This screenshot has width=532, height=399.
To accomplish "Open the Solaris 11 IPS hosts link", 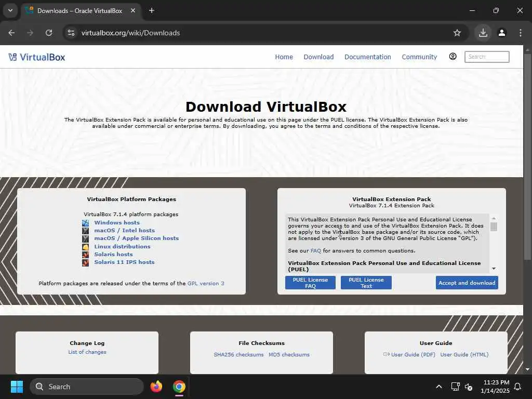I will (124, 262).
